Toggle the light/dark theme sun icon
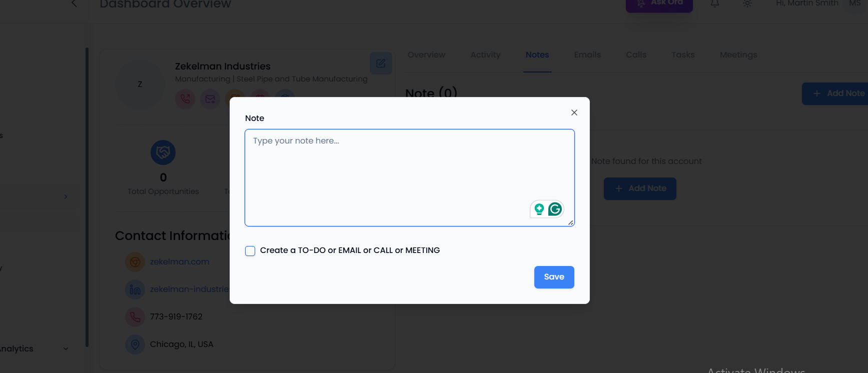The width and height of the screenshot is (868, 373). [x=747, y=3]
